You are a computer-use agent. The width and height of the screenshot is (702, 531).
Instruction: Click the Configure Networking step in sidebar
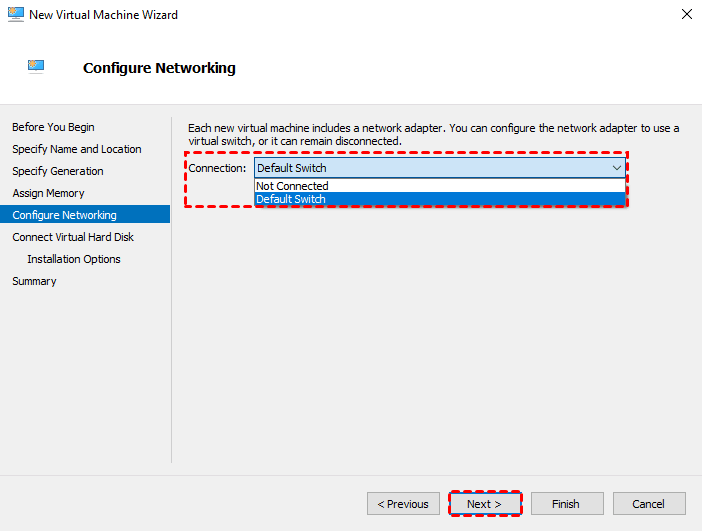[64, 215]
